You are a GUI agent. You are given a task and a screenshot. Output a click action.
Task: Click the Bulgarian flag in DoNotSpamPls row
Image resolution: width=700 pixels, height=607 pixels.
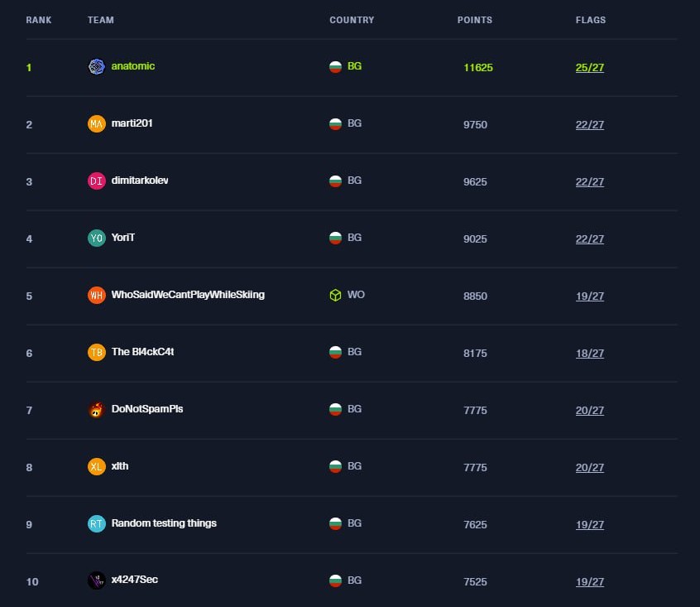[335, 410]
